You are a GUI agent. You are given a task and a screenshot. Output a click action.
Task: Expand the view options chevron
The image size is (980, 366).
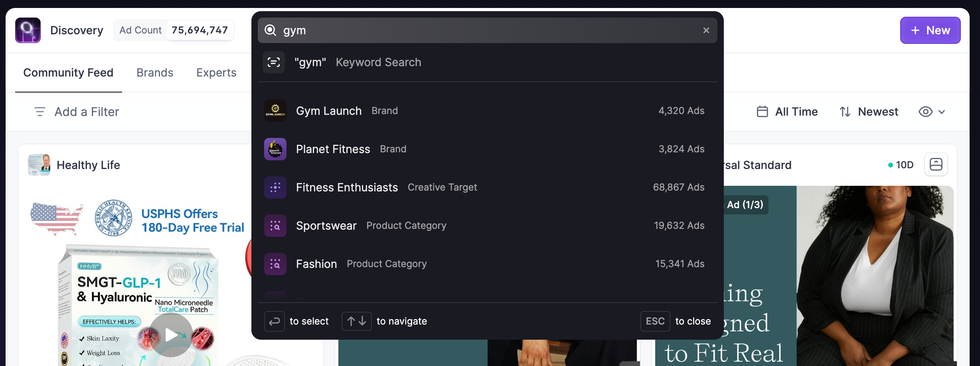click(x=942, y=112)
